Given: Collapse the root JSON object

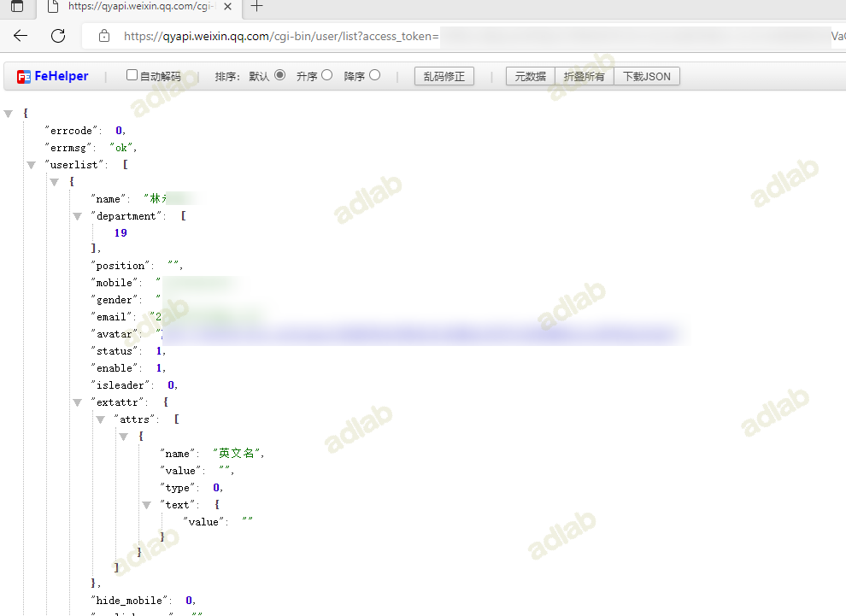Looking at the screenshot, I should [9, 114].
